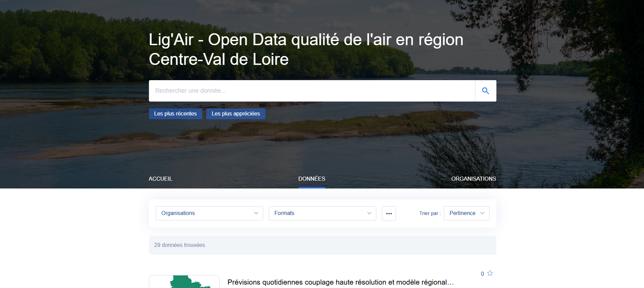644x288 pixels.
Task: Select the DONNÉES tab
Action: (311, 179)
